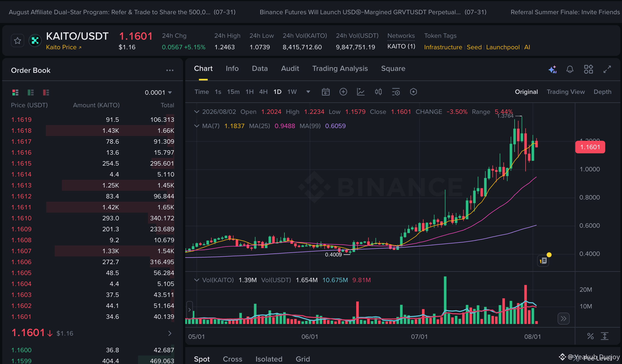Open price alert bell icon
Image resolution: width=622 pixels, height=364 pixels.
(570, 69)
